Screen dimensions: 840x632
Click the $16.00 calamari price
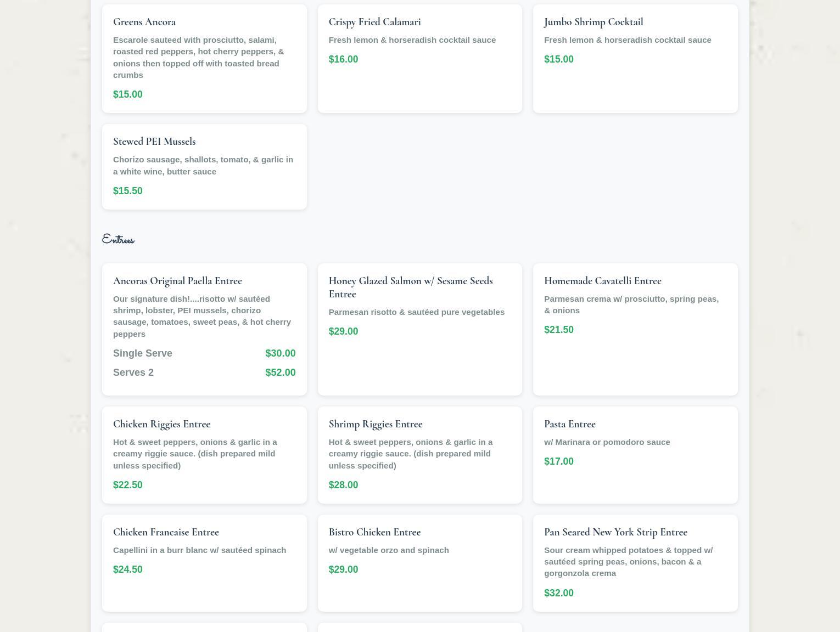pyautogui.click(x=343, y=59)
